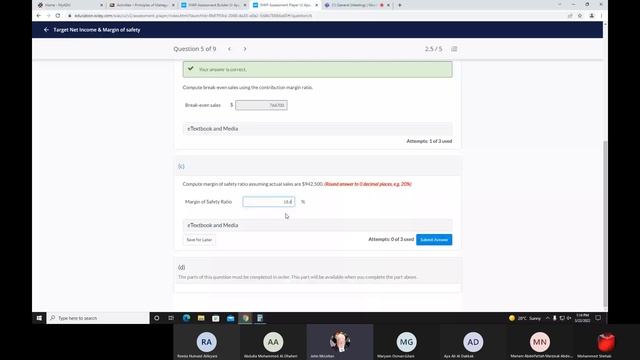Select the AA participant tile
Image resolution: width=640 pixels, height=360 pixels.
click(x=273, y=342)
